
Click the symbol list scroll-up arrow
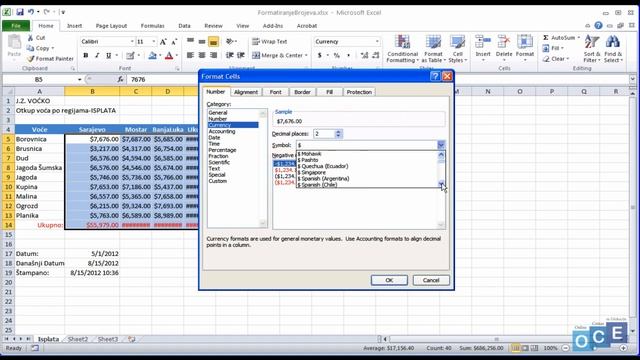tap(441, 155)
